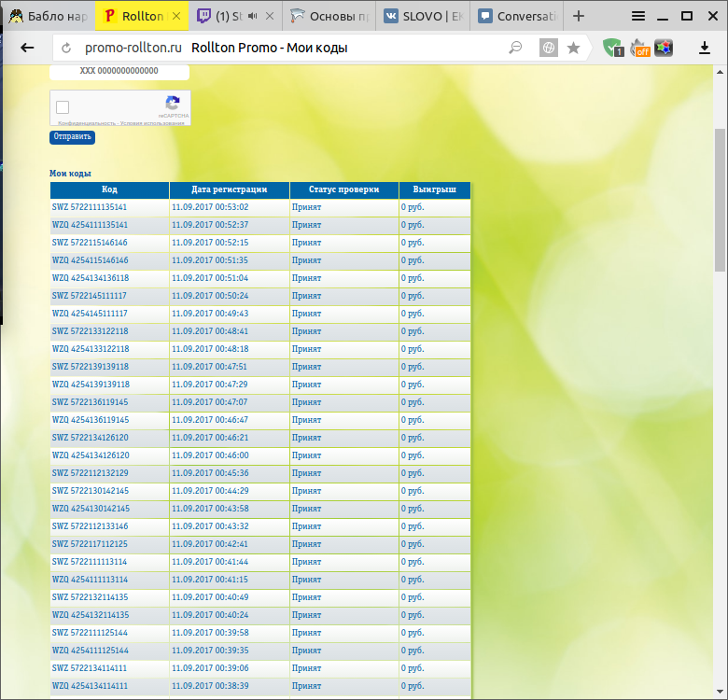
Task: Click date 11.09.2017 00:48:18
Action: (210, 349)
